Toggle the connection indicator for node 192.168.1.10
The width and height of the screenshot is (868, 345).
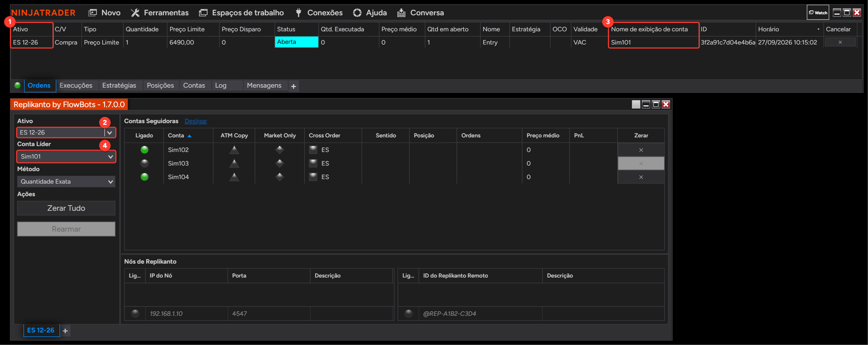click(135, 314)
